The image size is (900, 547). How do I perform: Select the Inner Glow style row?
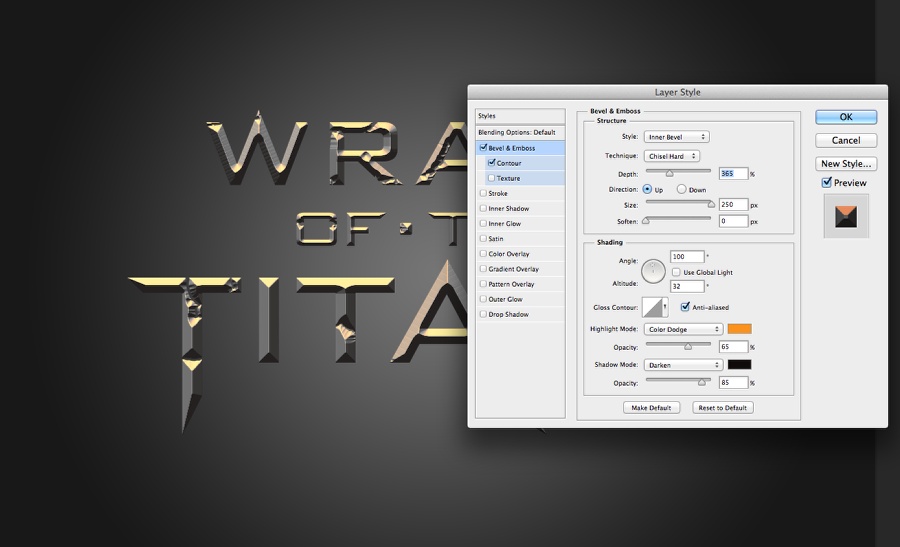[520, 223]
